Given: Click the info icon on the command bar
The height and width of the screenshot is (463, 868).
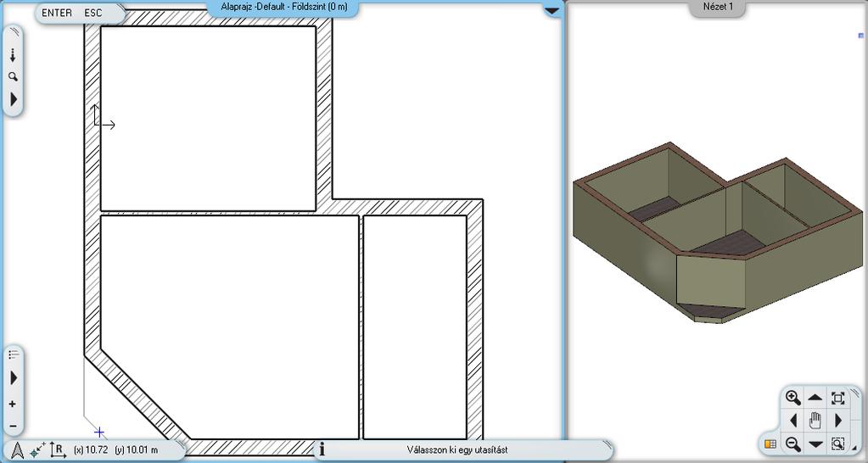Looking at the screenshot, I should pos(322,449).
